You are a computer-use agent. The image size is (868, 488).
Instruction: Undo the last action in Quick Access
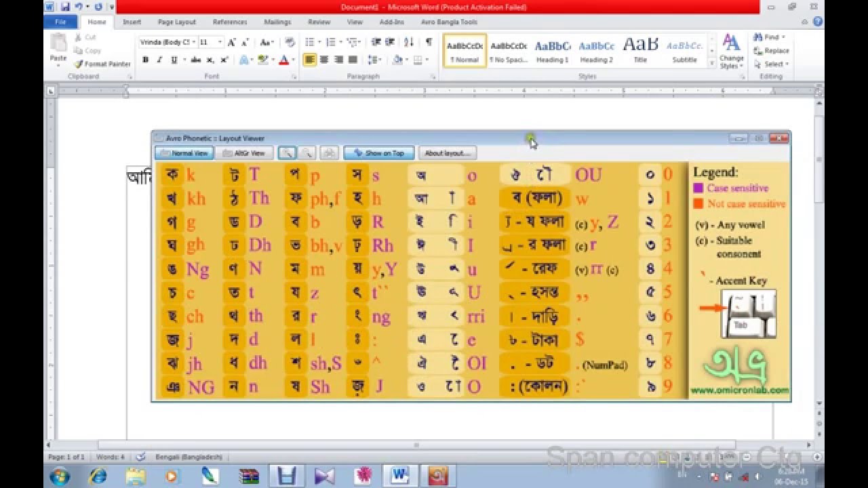[79, 7]
